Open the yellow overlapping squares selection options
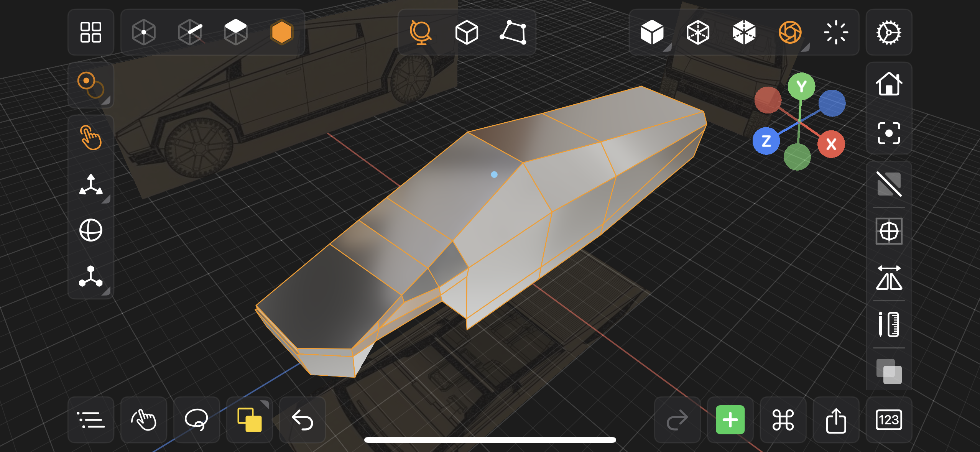Viewport: 980px width, 452px height. pyautogui.click(x=250, y=420)
